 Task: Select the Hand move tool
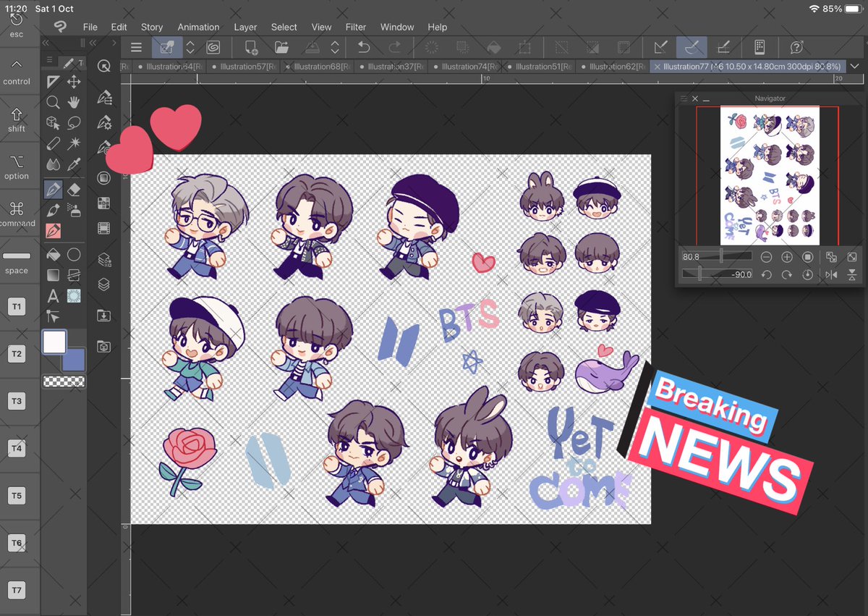(x=74, y=102)
